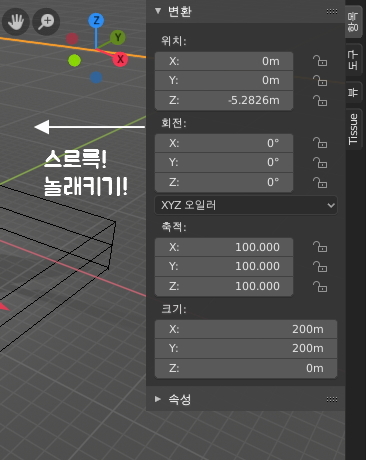Switch to the Tissue sidebar tab

(x=354, y=129)
